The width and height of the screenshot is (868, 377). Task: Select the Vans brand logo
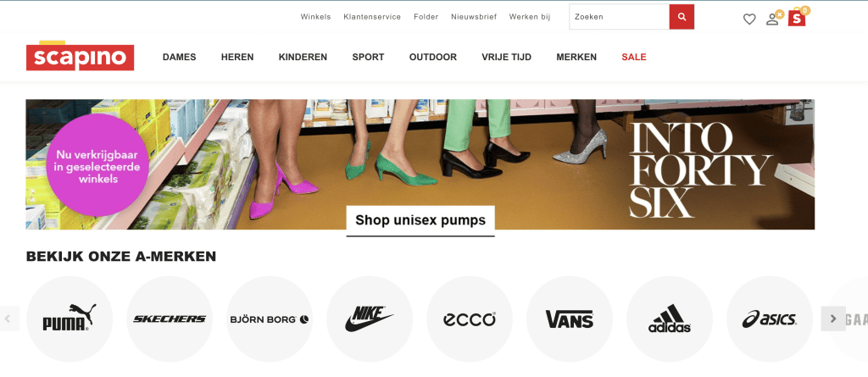(569, 319)
